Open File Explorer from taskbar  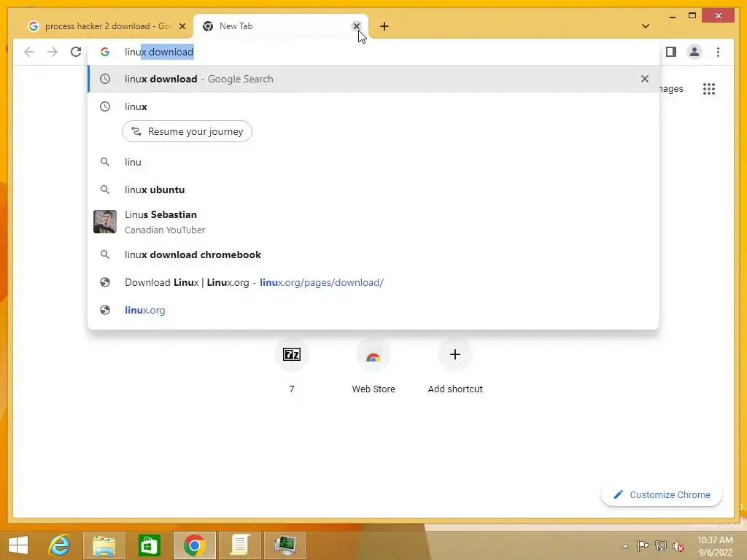click(104, 545)
